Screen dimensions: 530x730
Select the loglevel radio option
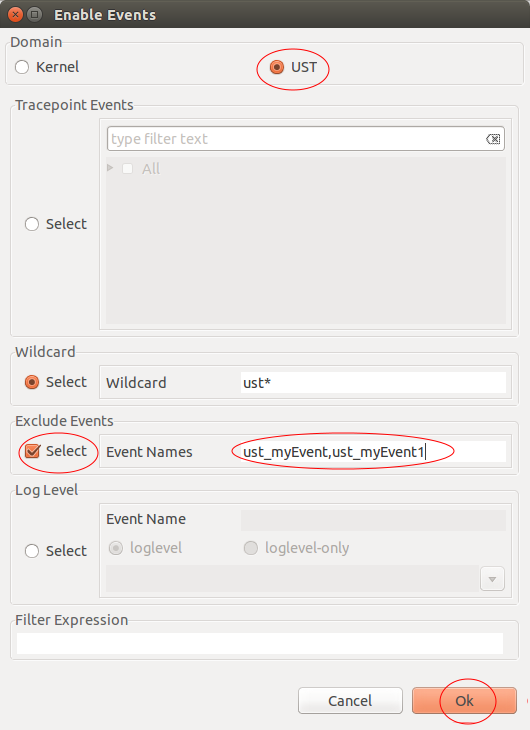pos(116,548)
